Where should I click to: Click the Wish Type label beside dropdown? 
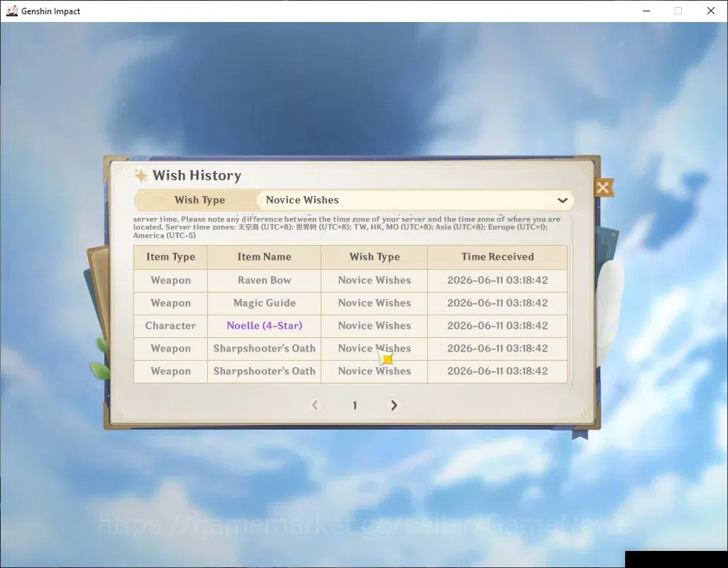point(199,200)
